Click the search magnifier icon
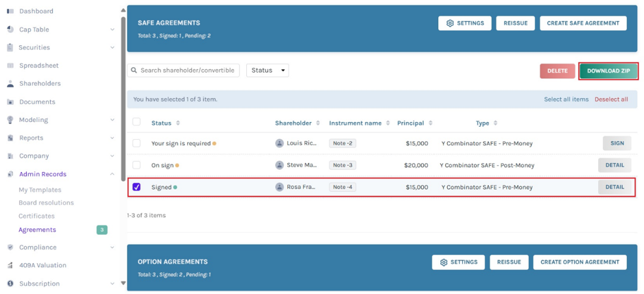 click(134, 70)
